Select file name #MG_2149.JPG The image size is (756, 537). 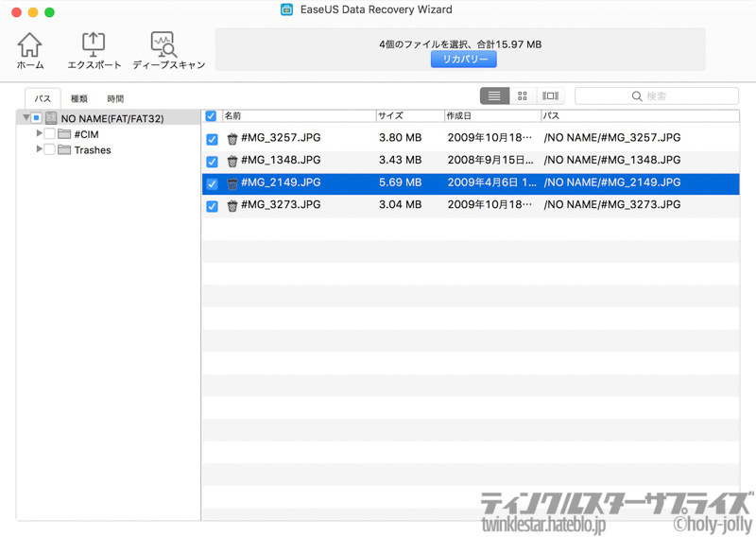[281, 182]
